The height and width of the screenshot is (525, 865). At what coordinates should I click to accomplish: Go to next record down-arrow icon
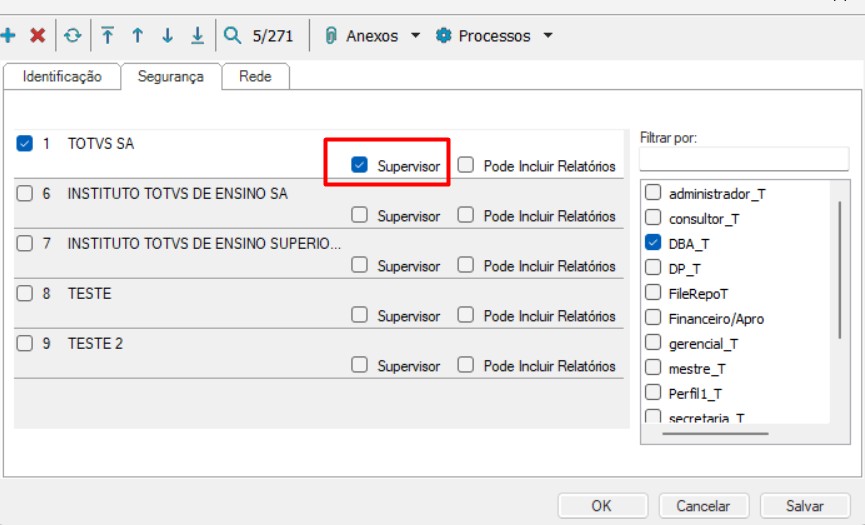pyautogui.click(x=167, y=36)
